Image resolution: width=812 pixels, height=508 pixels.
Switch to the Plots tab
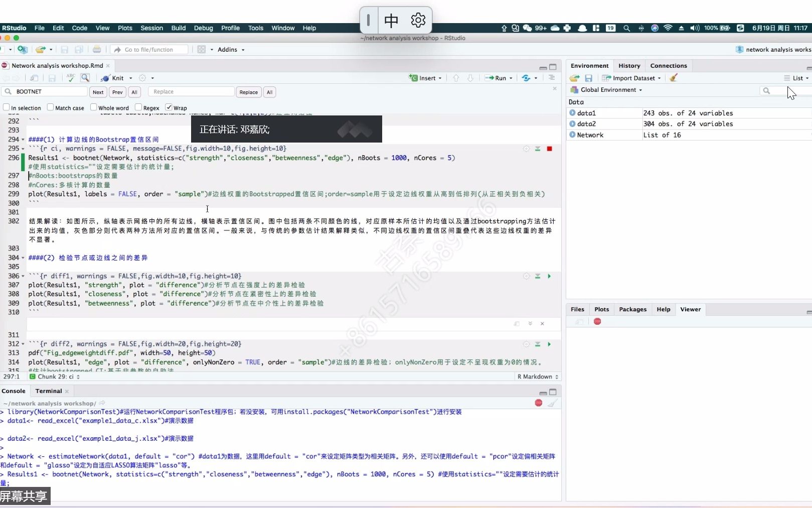pos(601,309)
